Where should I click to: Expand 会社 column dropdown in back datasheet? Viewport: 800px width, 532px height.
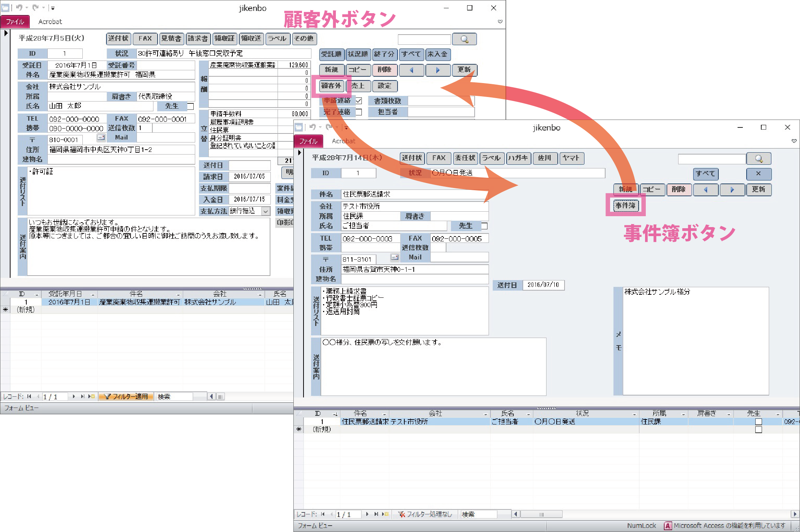coord(260,294)
